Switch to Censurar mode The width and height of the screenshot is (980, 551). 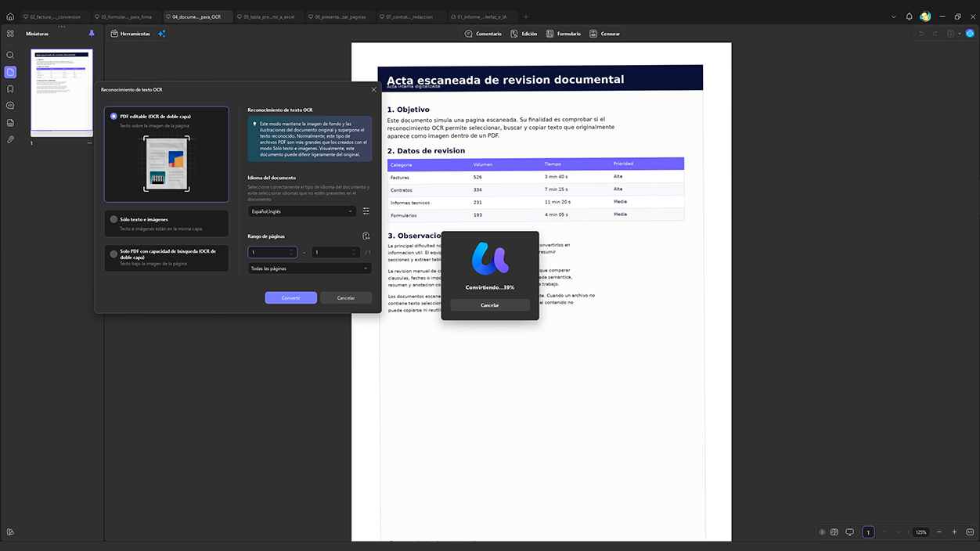[x=605, y=34]
